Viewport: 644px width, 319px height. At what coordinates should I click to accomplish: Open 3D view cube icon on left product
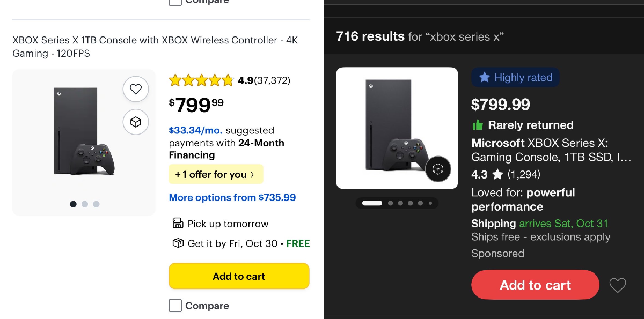pos(136,122)
